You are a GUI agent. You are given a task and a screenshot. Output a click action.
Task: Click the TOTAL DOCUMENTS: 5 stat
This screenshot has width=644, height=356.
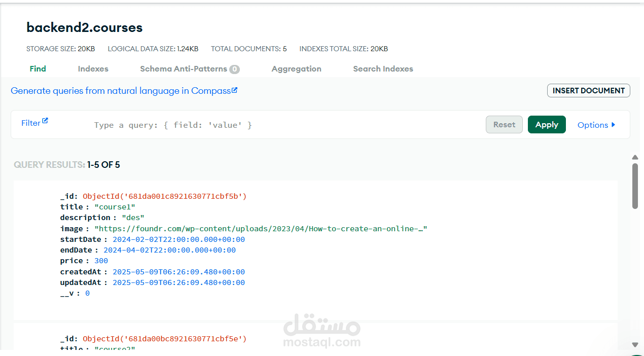(x=249, y=49)
